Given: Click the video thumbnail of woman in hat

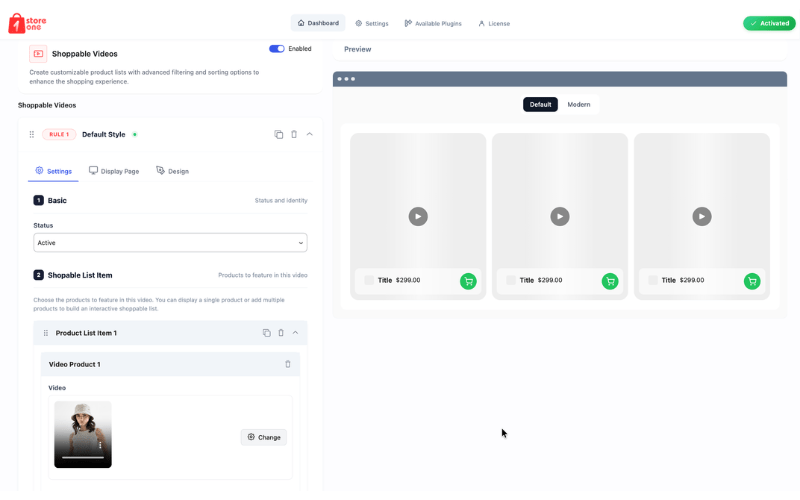Looking at the screenshot, I should click(x=83, y=434).
